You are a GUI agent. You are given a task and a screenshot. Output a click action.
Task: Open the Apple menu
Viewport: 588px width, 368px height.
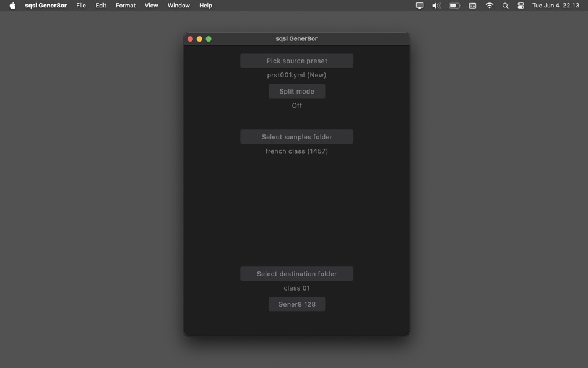12,6
